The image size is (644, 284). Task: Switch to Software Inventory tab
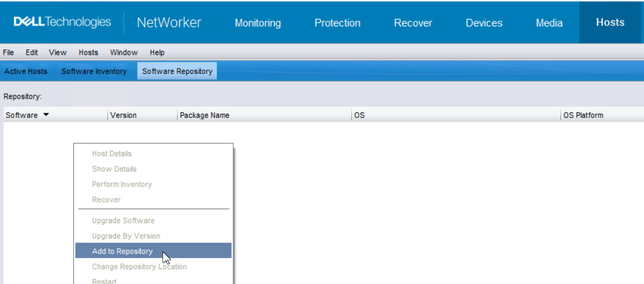tap(94, 71)
